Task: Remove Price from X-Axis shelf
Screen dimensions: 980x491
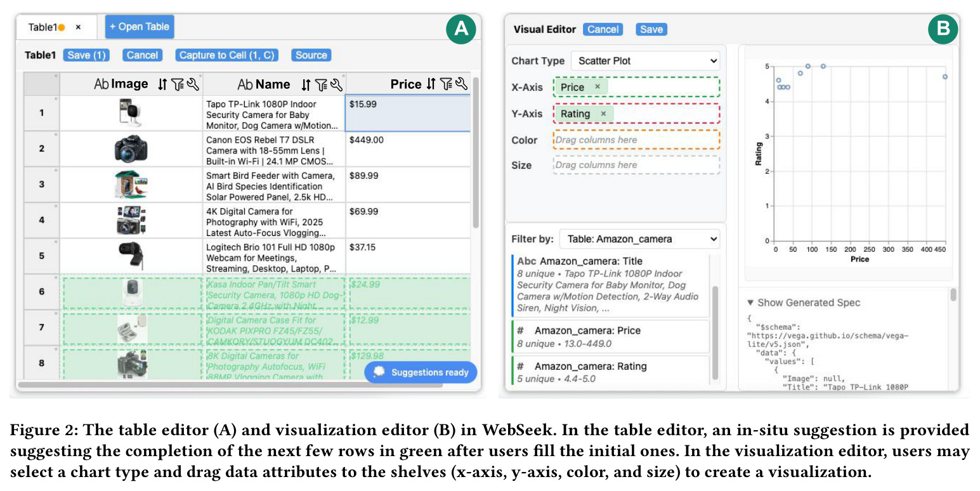Action: click(x=598, y=87)
